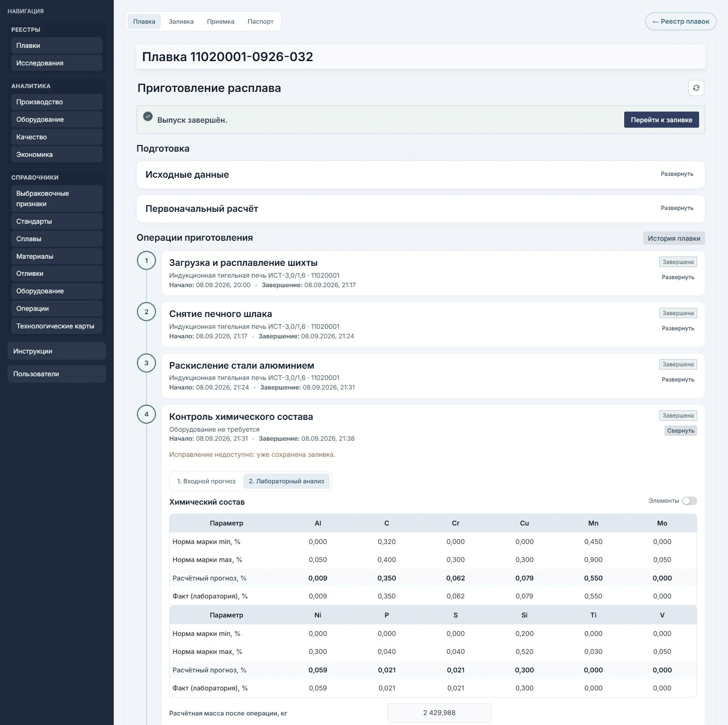
Task: Click step circle 1 in the operations timeline
Action: tap(146, 261)
